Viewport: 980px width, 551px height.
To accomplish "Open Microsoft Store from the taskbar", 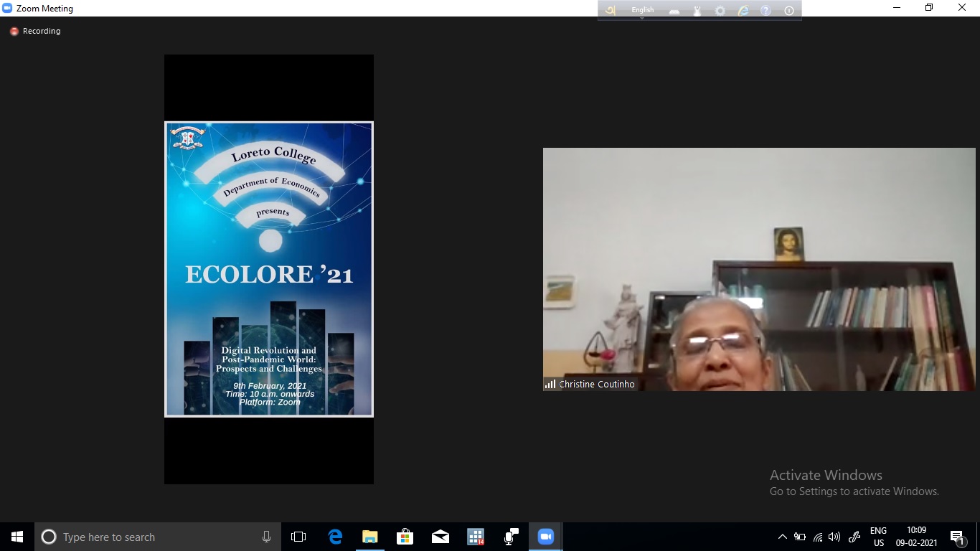I will (405, 537).
